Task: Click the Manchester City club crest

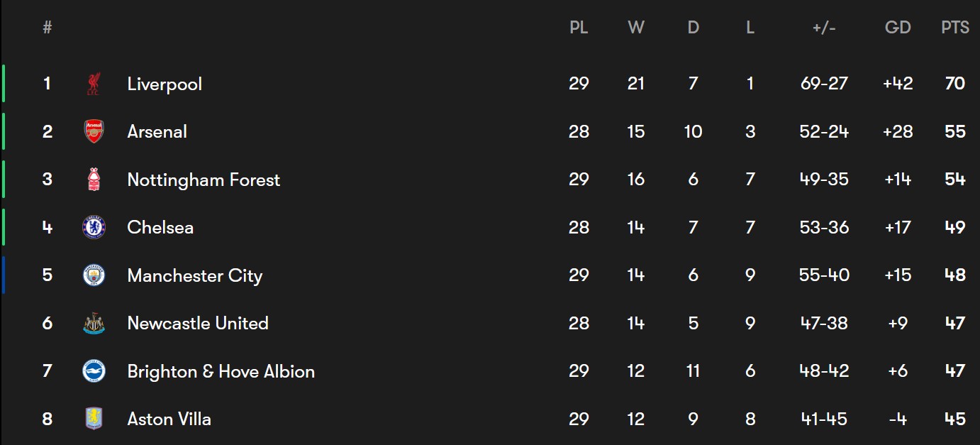Action: 94,275
